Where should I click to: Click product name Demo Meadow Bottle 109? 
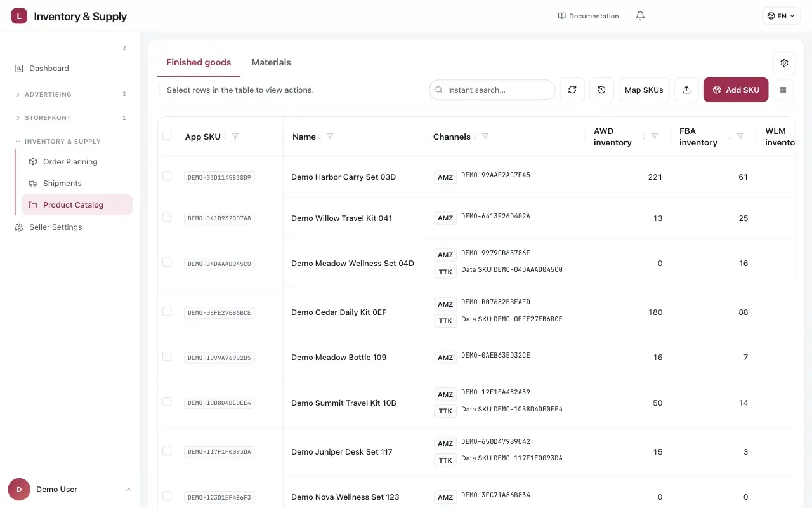(x=339, y=358)
